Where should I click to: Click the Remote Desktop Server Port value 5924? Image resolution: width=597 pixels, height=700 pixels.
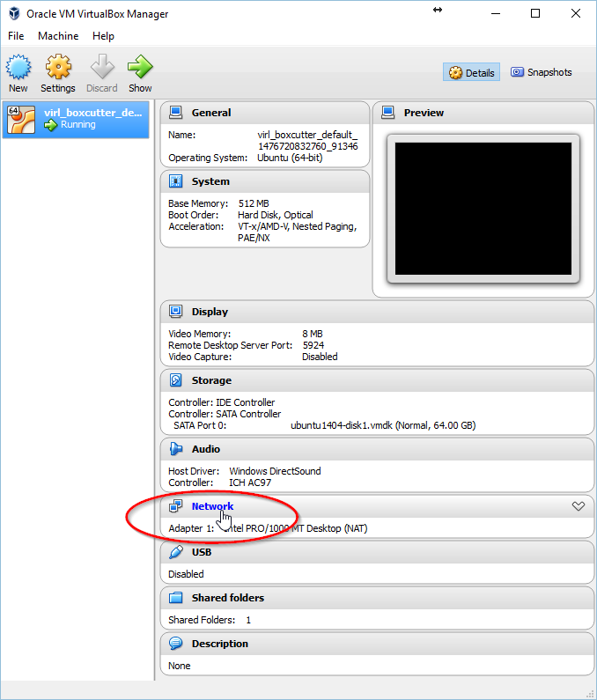tap(313, 345)
